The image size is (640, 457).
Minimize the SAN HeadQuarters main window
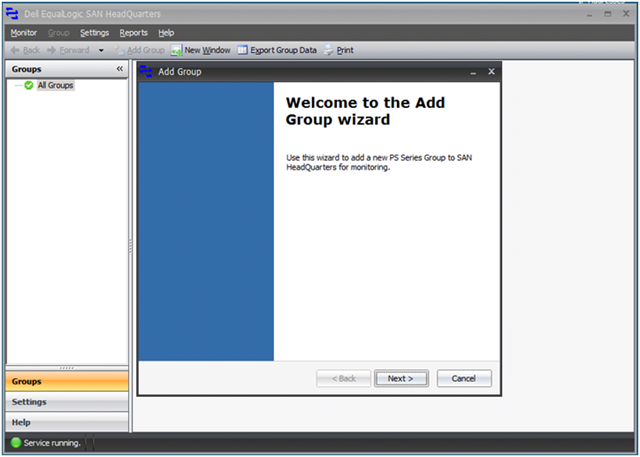pyautogui.click(x=589, y=15)
